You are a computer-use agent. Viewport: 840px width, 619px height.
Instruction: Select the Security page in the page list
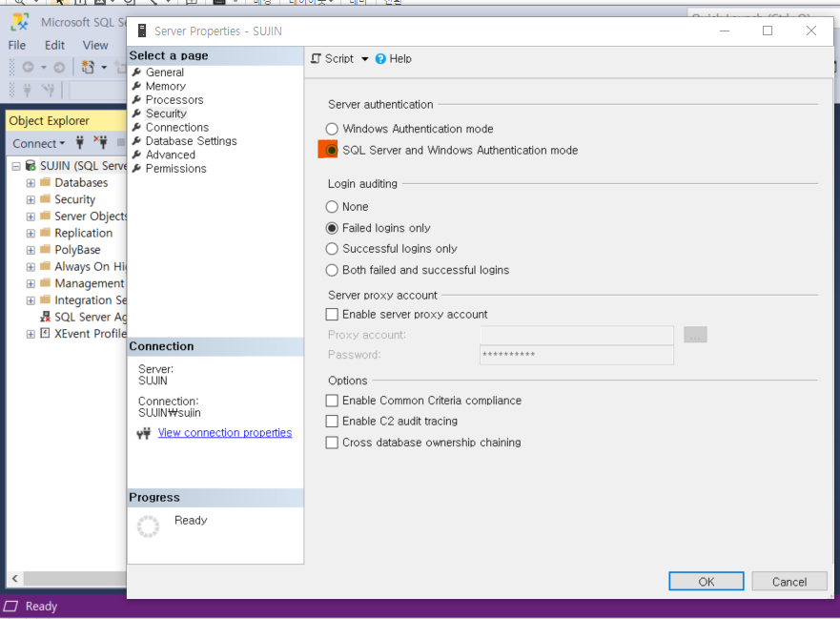pos(166,113)
